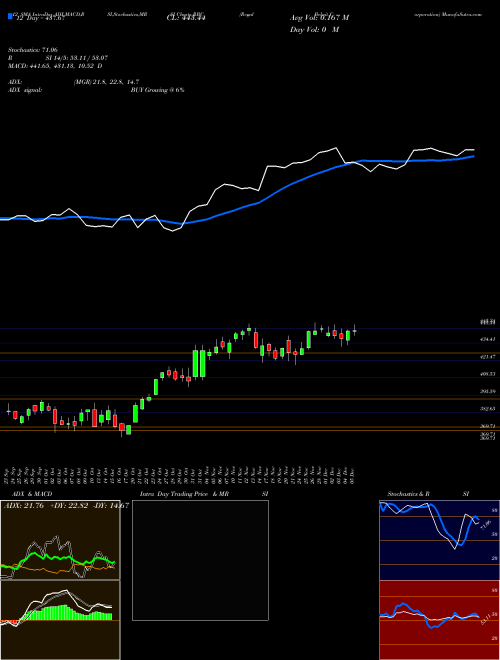Click the 421.47 price axis label
500x660 pixels.
coord(488,357)
